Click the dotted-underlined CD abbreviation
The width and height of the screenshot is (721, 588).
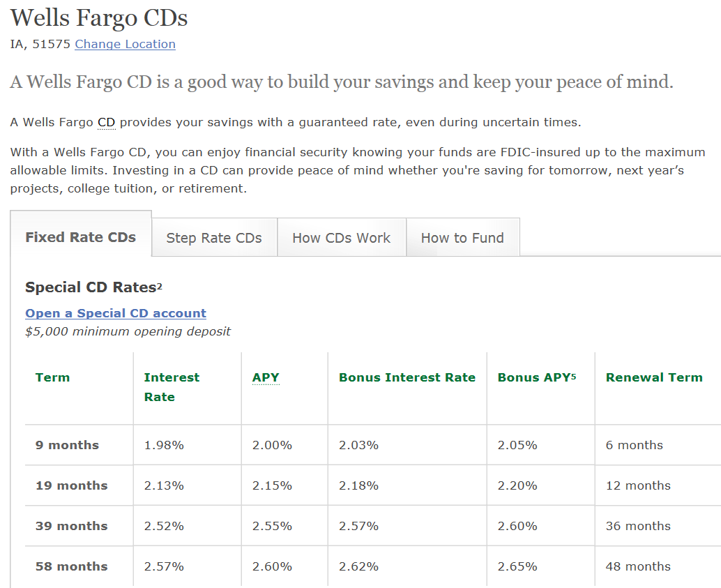click(x=106, y=122)
